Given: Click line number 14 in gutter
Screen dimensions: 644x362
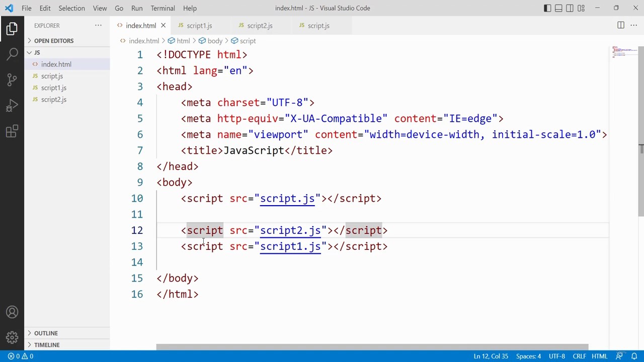Looking at the screenshot, I should 137,262.
